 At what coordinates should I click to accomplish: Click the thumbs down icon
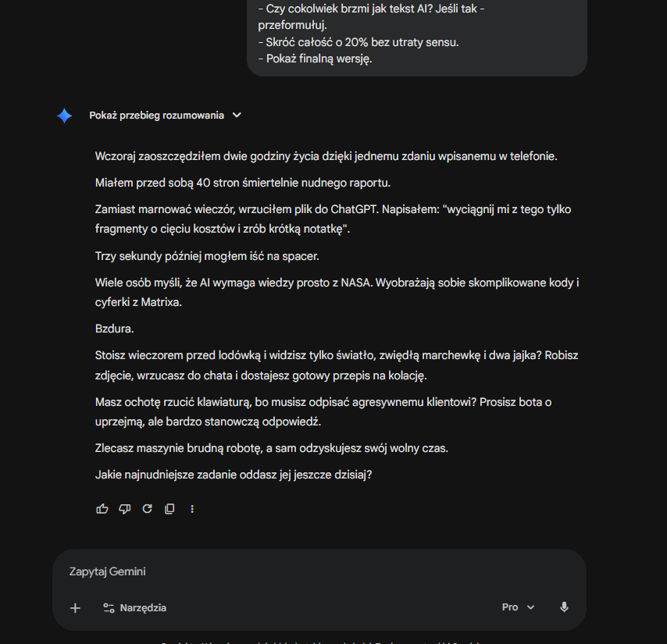(124, 509)
